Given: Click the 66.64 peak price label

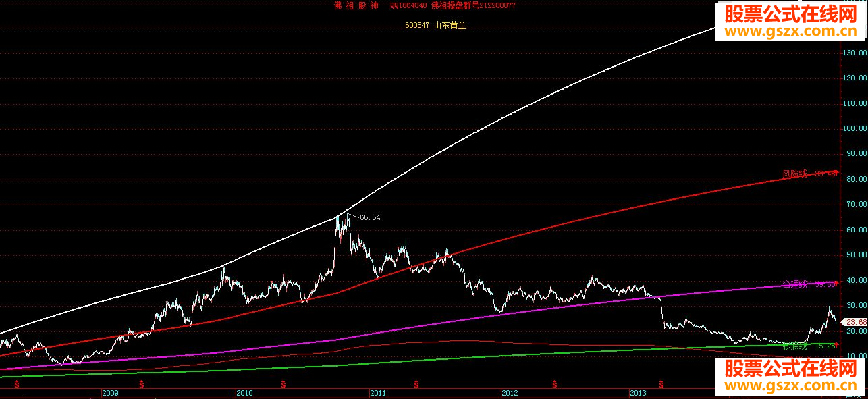Looking at the screenshot, I should [370, 217].
